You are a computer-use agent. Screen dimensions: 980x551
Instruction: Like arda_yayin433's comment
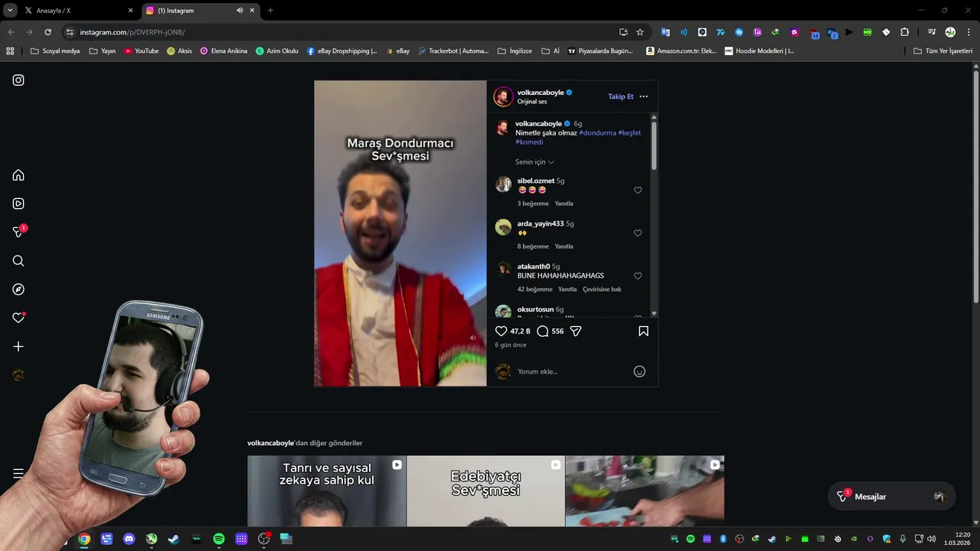coord(638,233)
